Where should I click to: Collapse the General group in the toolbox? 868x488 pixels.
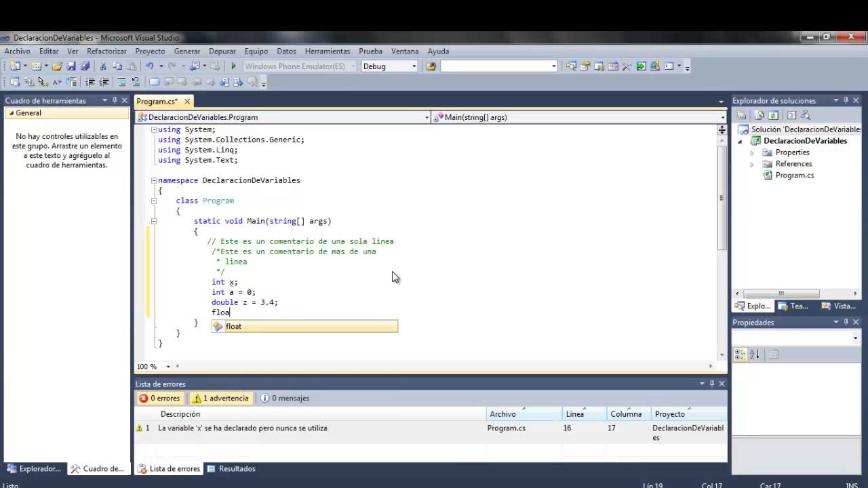pos(12,113)
